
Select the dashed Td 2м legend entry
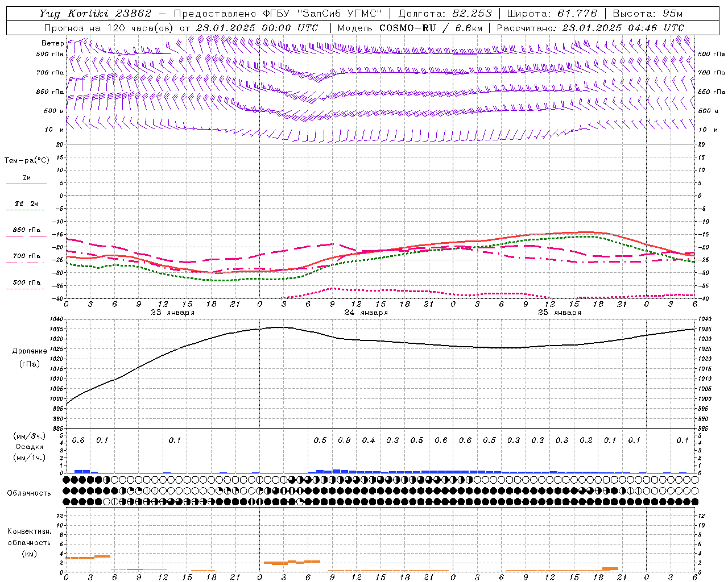[26, 206]
